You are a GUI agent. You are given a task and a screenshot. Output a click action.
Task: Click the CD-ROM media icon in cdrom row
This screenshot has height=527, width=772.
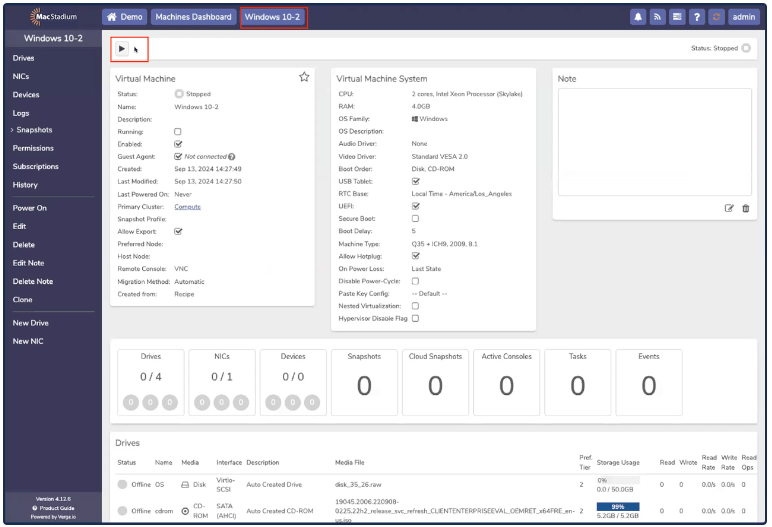(185, 511)
